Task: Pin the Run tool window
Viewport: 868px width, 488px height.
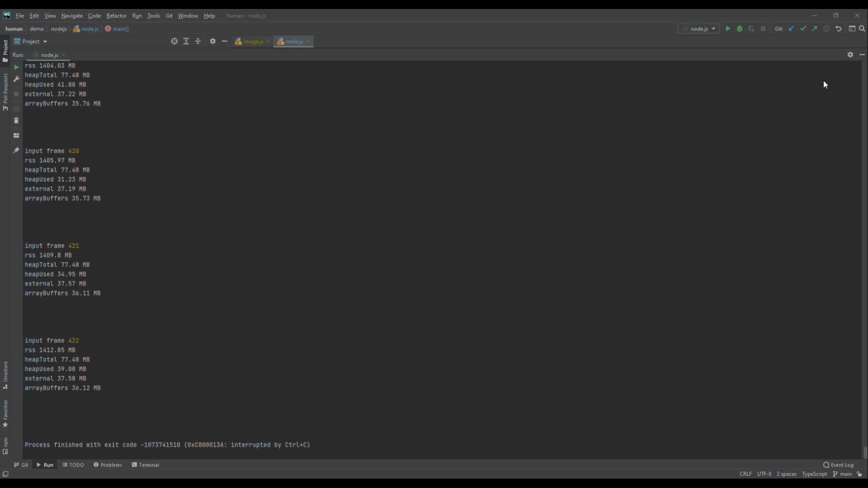Action: point(16,149)
